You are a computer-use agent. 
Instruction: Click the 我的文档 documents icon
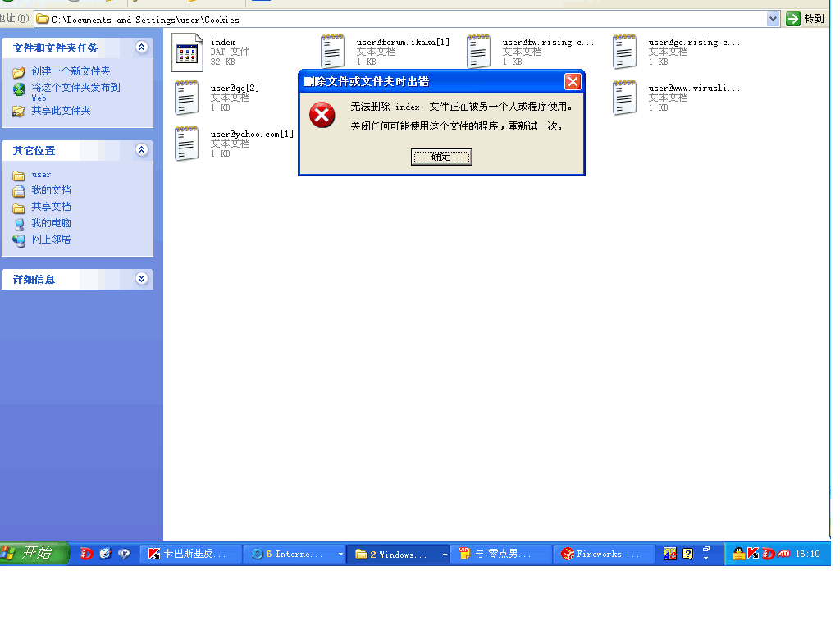(19, 191)
